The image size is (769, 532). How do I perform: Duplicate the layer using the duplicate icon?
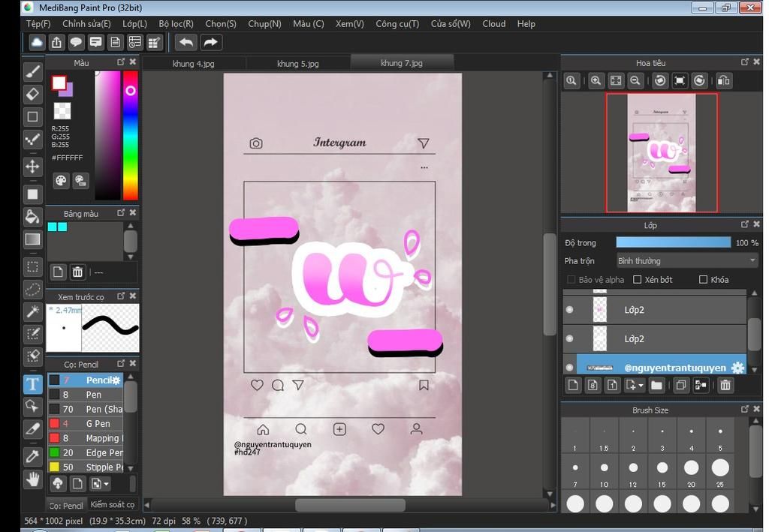680,386
